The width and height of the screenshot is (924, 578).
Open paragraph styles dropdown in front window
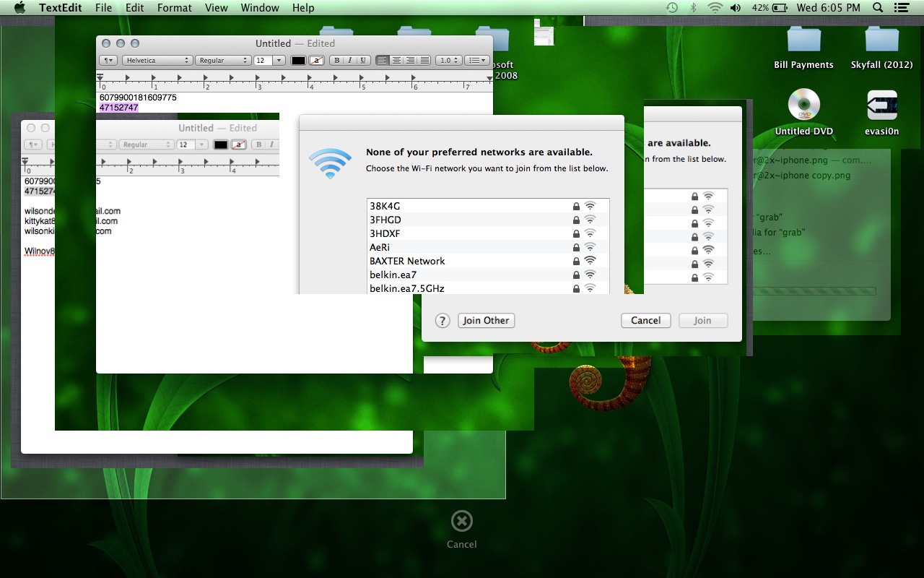pos(108,61)
